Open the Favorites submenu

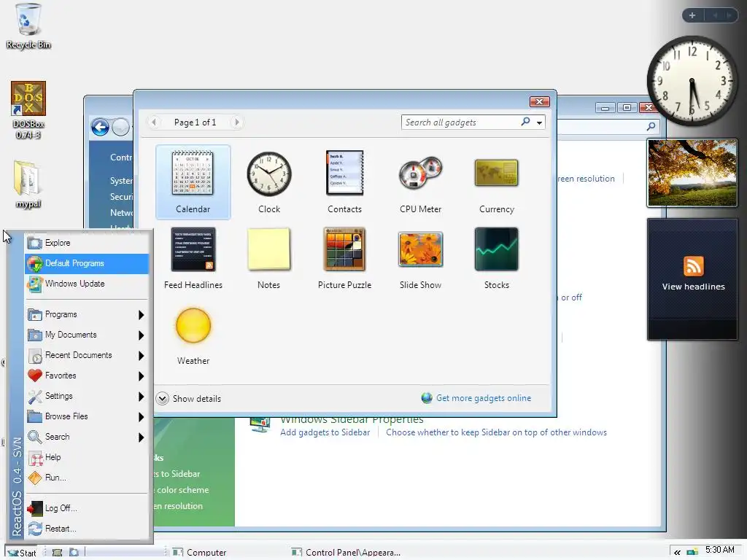87,376
